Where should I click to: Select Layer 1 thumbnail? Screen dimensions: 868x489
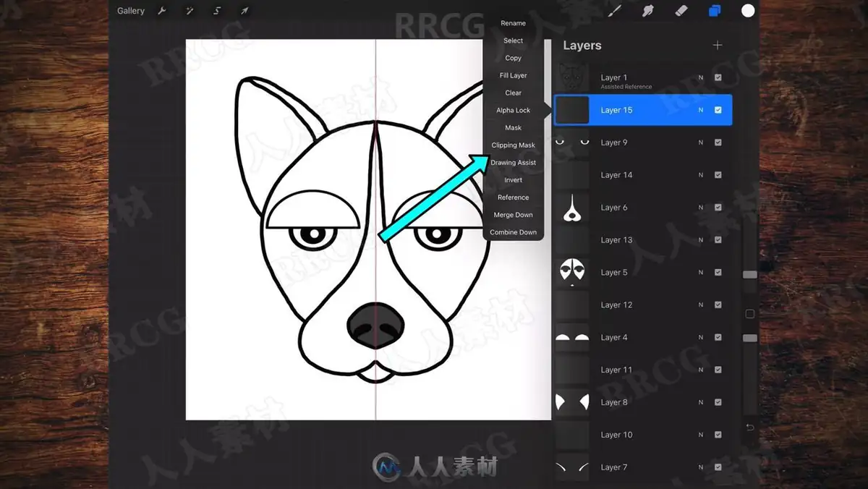(572, 77)
